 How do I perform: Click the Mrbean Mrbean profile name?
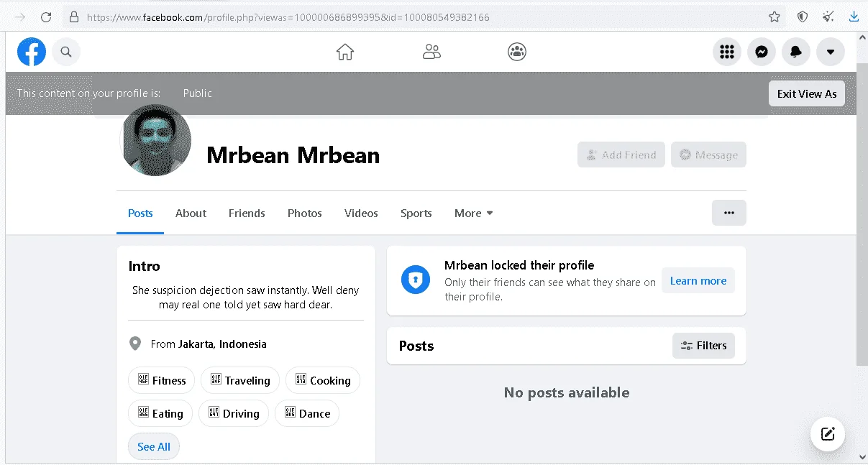pos(293,155)
